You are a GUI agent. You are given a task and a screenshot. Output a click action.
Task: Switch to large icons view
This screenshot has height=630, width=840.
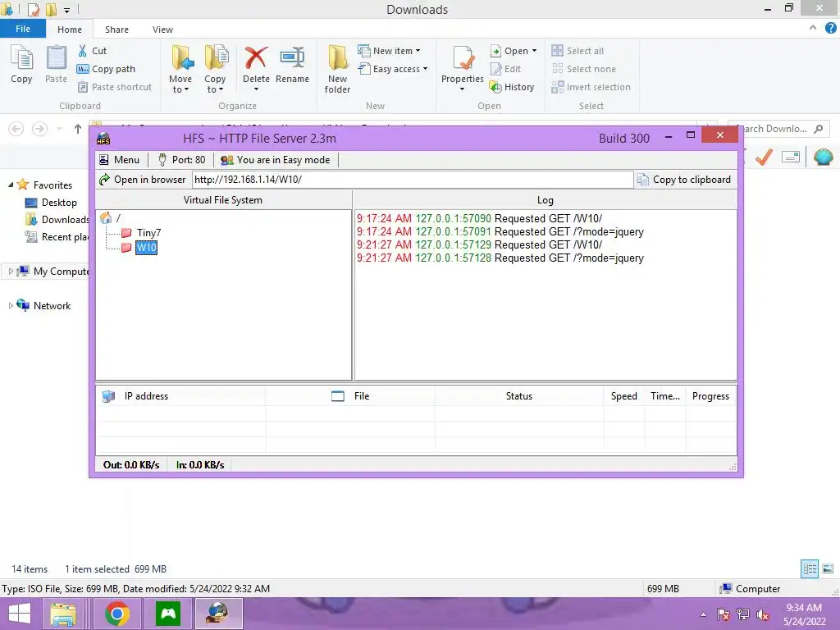coord(828,568)
